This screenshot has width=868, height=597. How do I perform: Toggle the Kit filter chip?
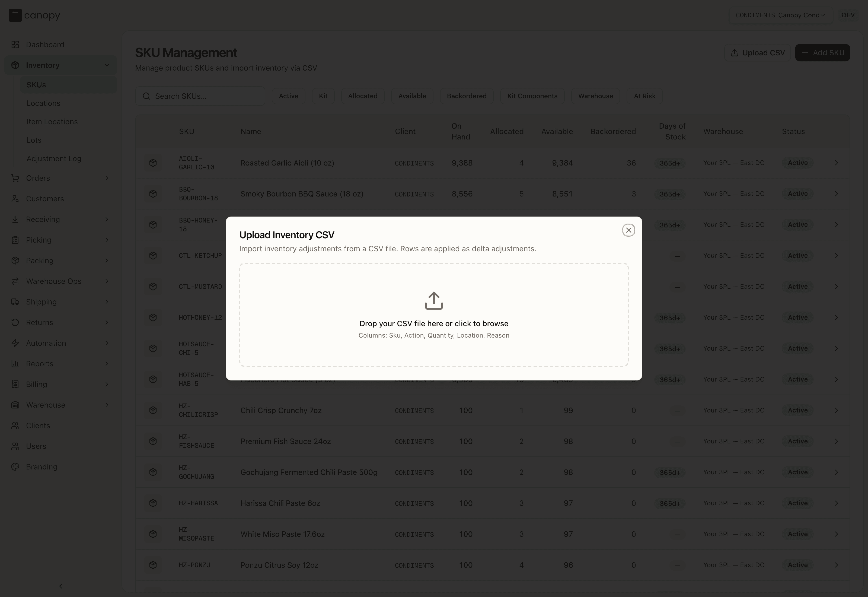323,96
